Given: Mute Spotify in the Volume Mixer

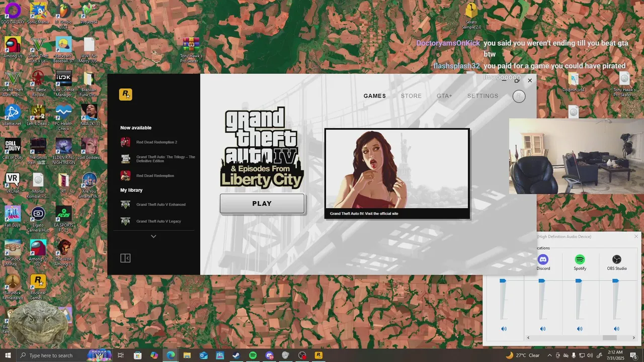Looking at the screenshot, I should 580,329.
